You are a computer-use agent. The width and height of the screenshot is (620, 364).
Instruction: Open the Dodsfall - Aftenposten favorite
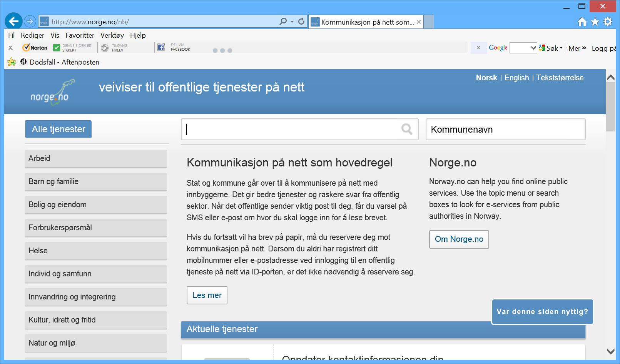click(x=60, y=62)
